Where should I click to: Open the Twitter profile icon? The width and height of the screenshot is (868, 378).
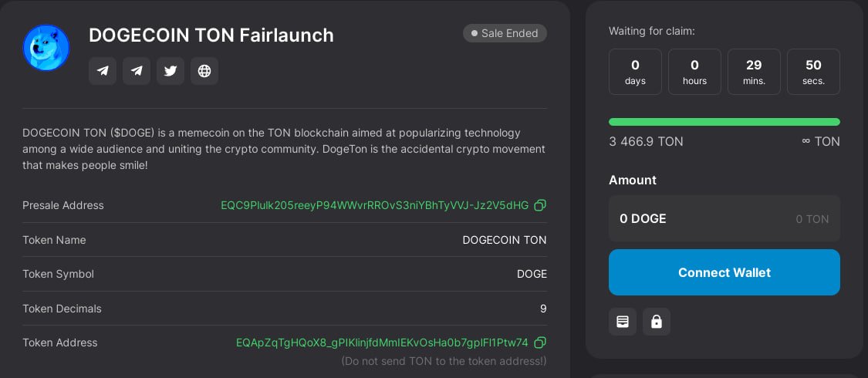[x=171, y=71]
